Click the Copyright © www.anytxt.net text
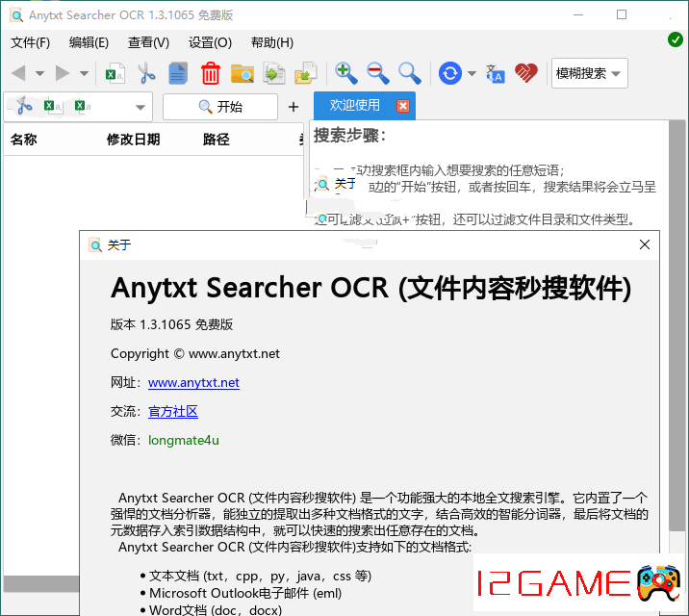 (x=195, y=353)
